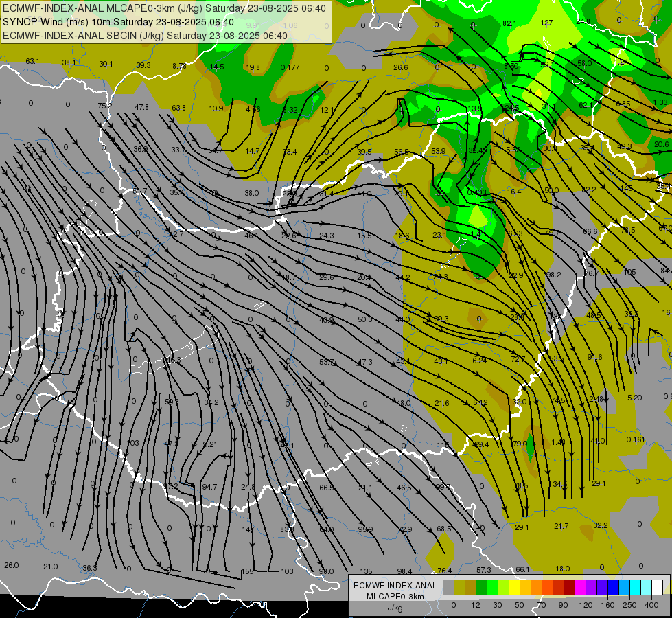Viewport: 672px width, 618px height.
Task: Click the map value 0.161
Action: point(635,439)
